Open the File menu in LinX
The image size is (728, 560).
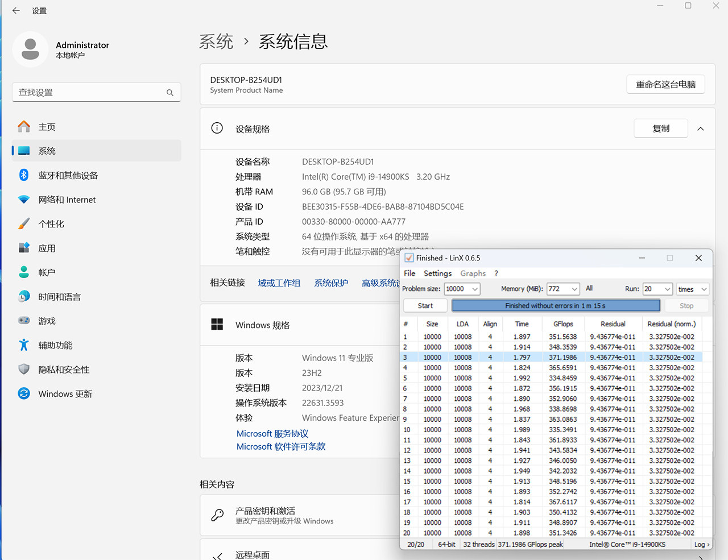click(x=409, y=273)
